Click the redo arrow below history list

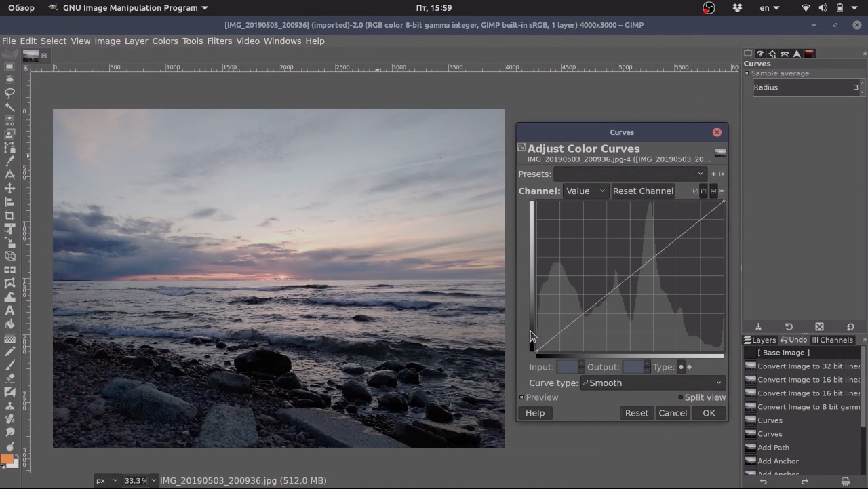804,482
